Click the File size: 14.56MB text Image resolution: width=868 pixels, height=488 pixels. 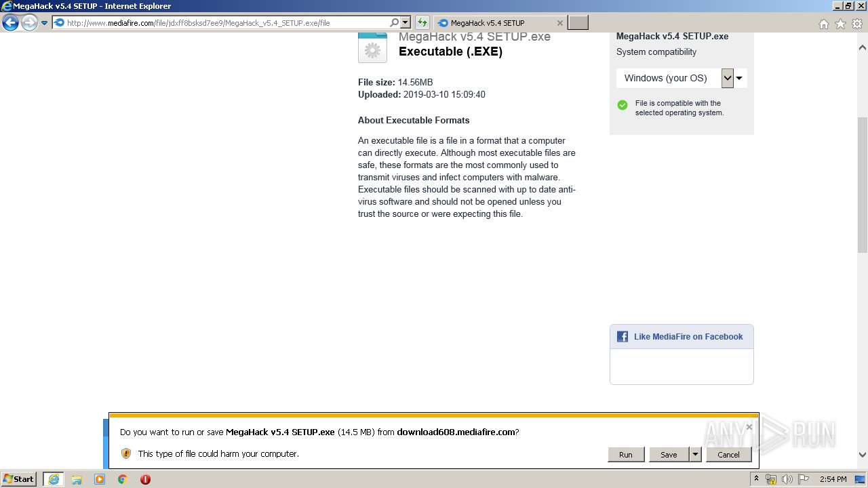coord(395,82)
